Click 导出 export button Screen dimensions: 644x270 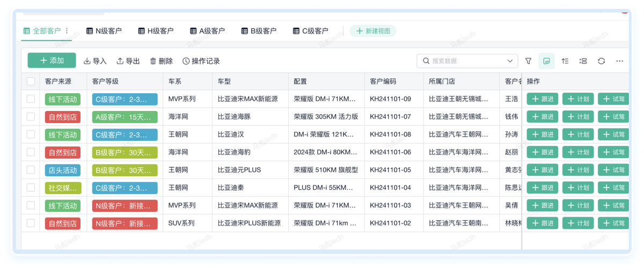[x=128, y=61]
